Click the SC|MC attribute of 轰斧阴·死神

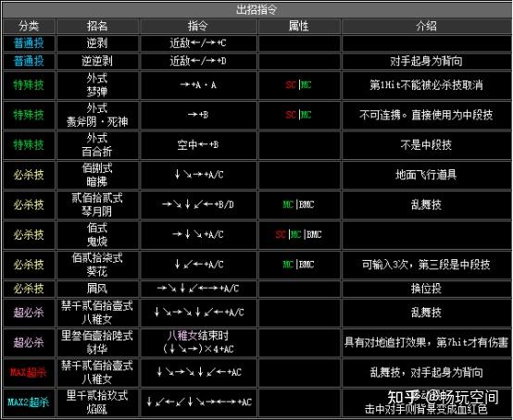coord(298,115)
